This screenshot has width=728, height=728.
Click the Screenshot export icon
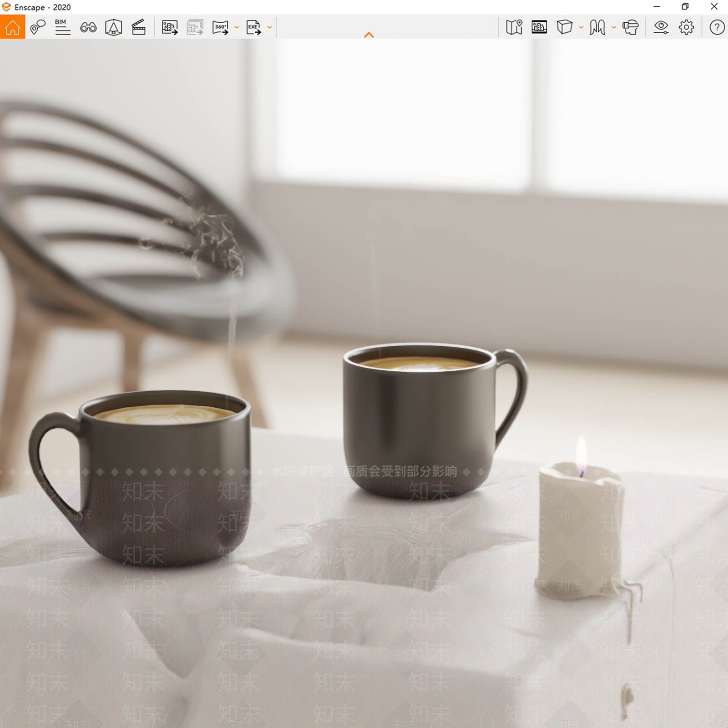170,27
